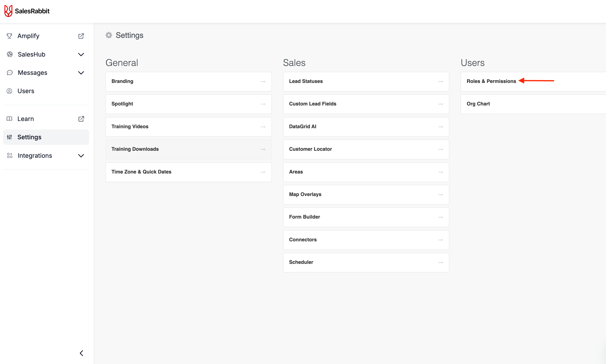This screenshot has width=606, height=364.
Task: Select Messages in the sidebar
Action: tap(46, 73)
